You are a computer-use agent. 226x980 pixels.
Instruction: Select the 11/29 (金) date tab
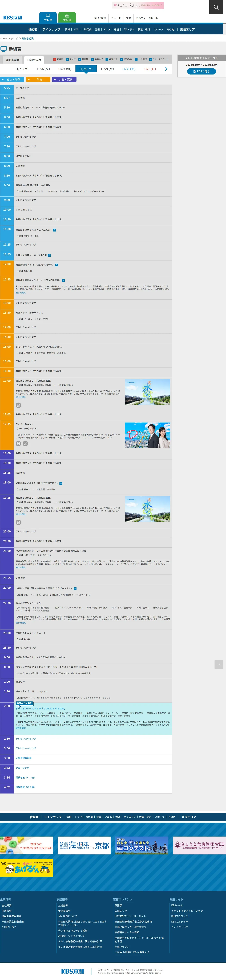pos(107,69)
